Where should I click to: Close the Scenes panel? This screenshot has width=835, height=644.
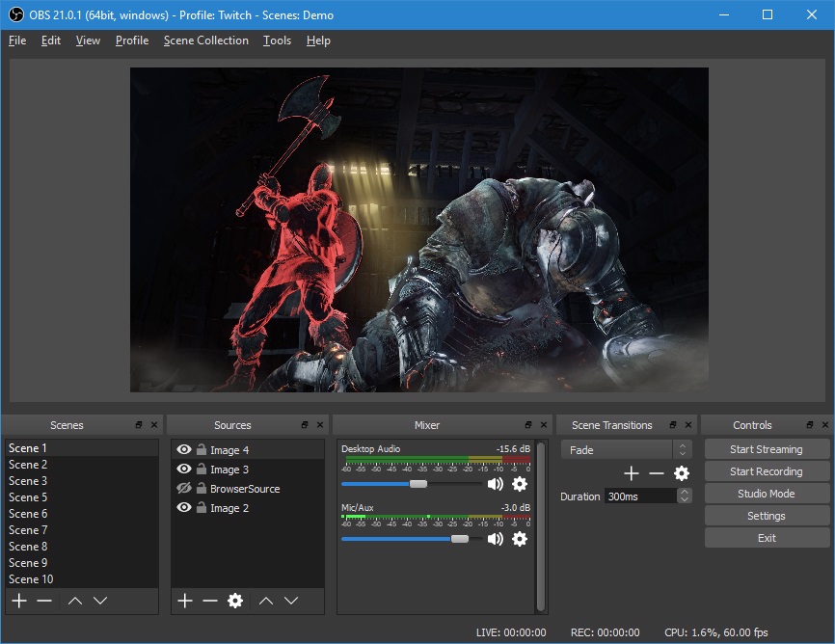(x=154, y=424)
